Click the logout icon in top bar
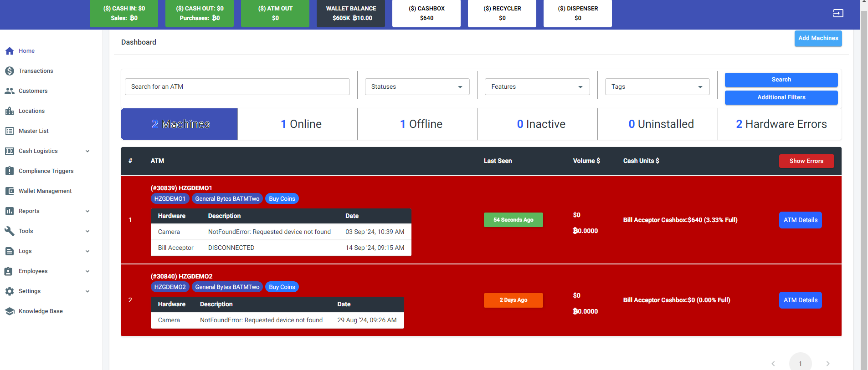The image size is (868, 370). [x=838, y=13]
